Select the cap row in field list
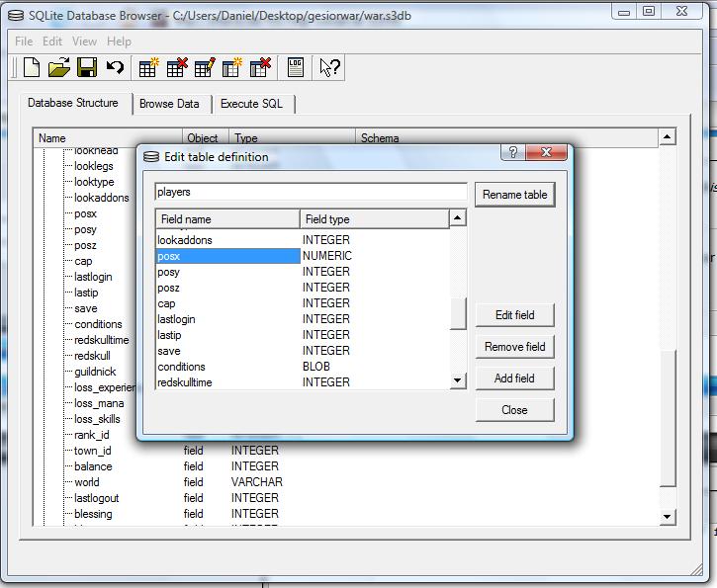 click(303, 303)
